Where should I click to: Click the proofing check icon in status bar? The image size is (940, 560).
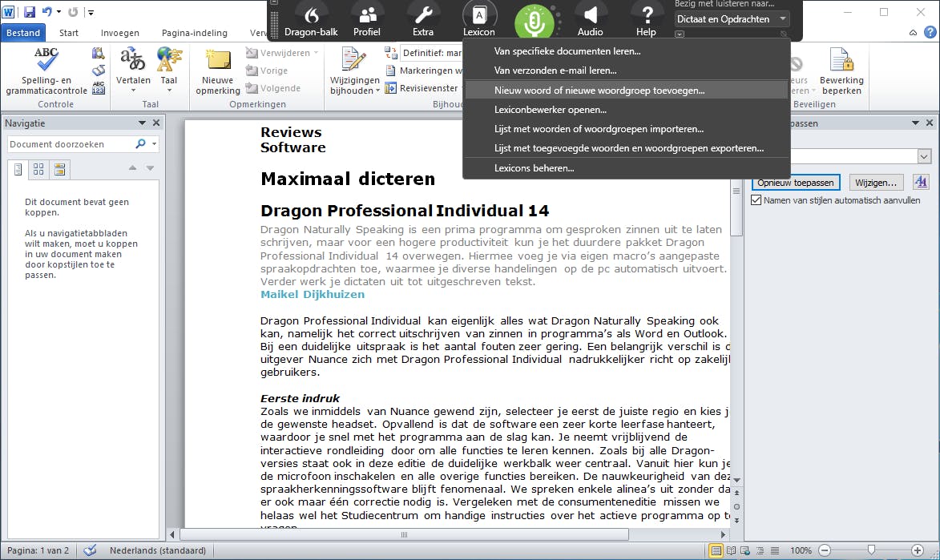pos(90,550)
